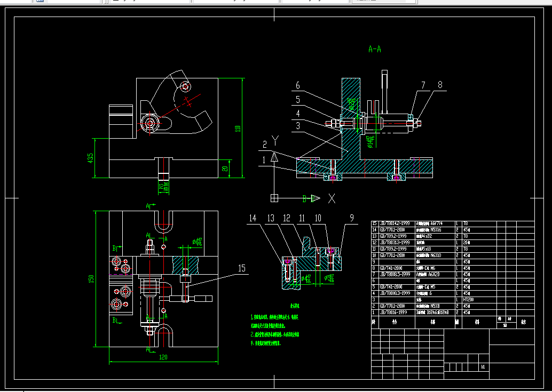Click balloon callout 13 in B-B view
The width and height of the screenshot is (552, 392).
click(270, 218)
